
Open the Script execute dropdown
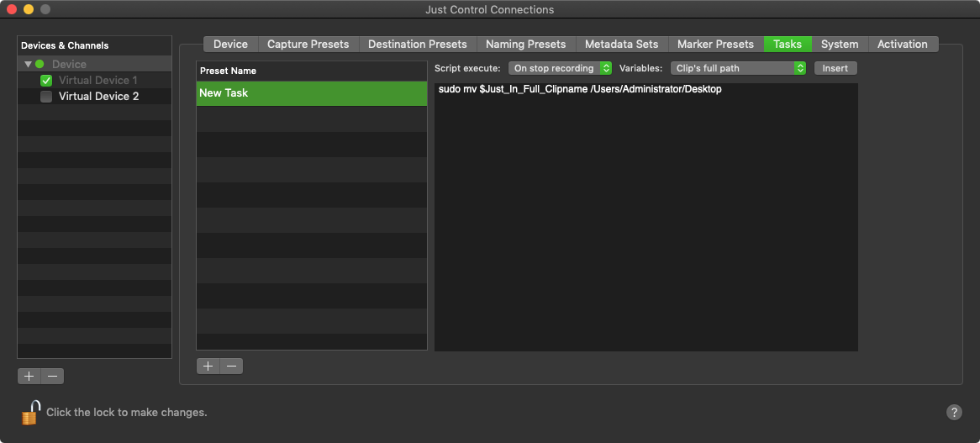(x=560, y=68)
